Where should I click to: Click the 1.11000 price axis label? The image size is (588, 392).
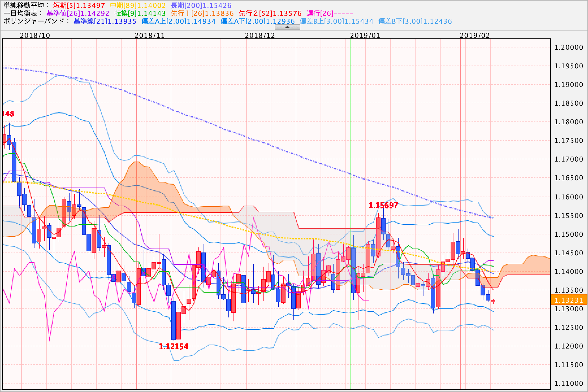[x=569, y=384]
